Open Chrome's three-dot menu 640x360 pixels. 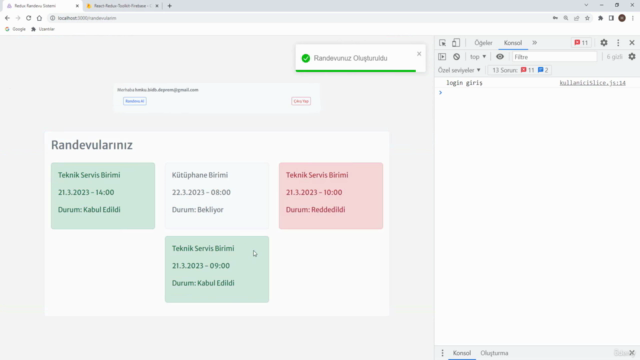(633, 18)
